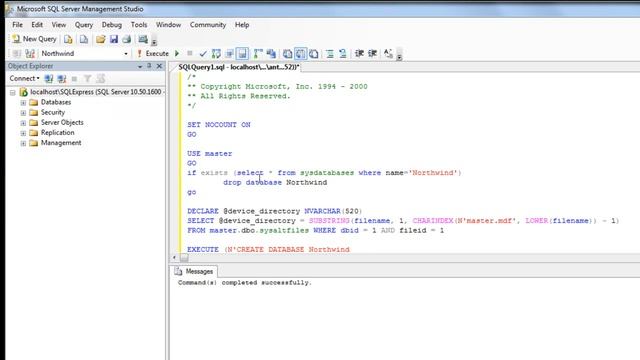Viewport: 640px width, 360px height.
Task: Toggle Include Client Statistics
Action: pyautogui.click(x=271, y=53)
